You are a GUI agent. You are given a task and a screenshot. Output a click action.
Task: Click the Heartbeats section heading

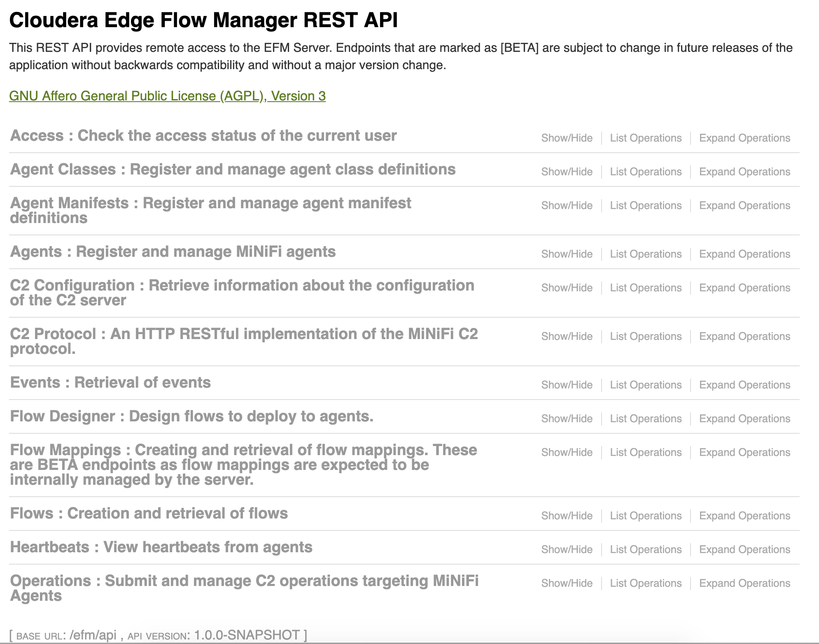(x=161, y=547)
